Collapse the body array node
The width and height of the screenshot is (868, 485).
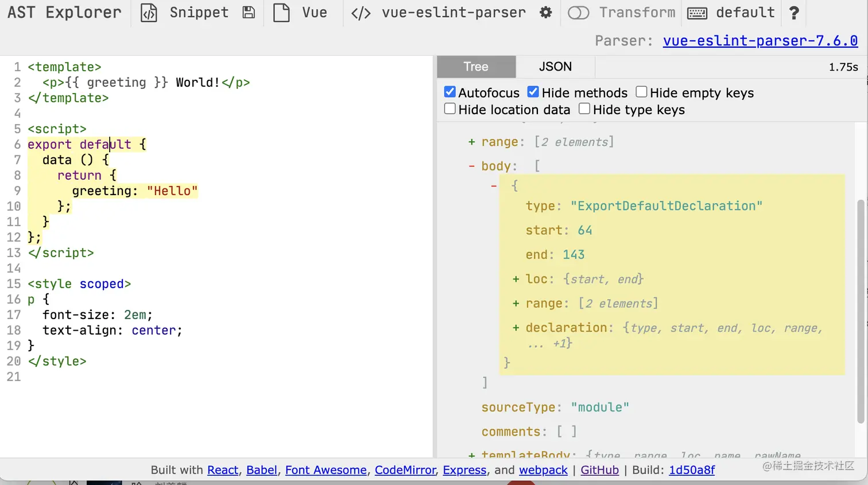coord(471,166)
